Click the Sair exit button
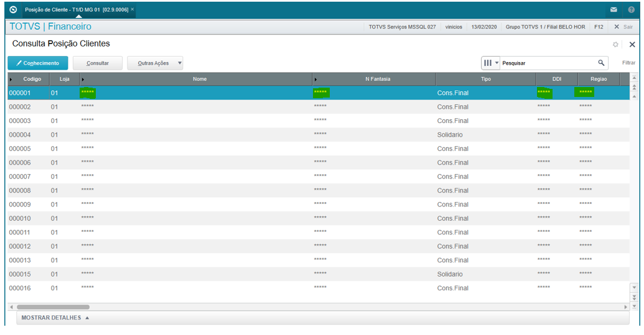This screenshot has width=644, height=335. point(623,27)
